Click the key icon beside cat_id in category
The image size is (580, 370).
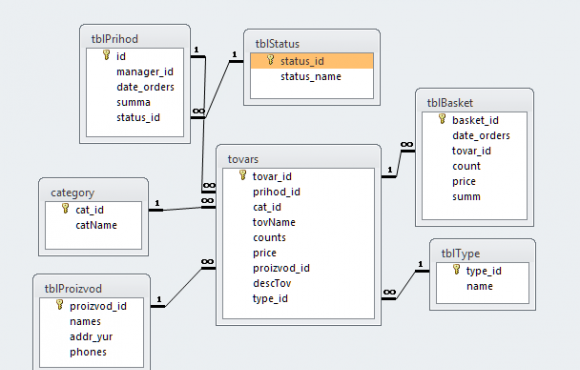pos(65,208)
